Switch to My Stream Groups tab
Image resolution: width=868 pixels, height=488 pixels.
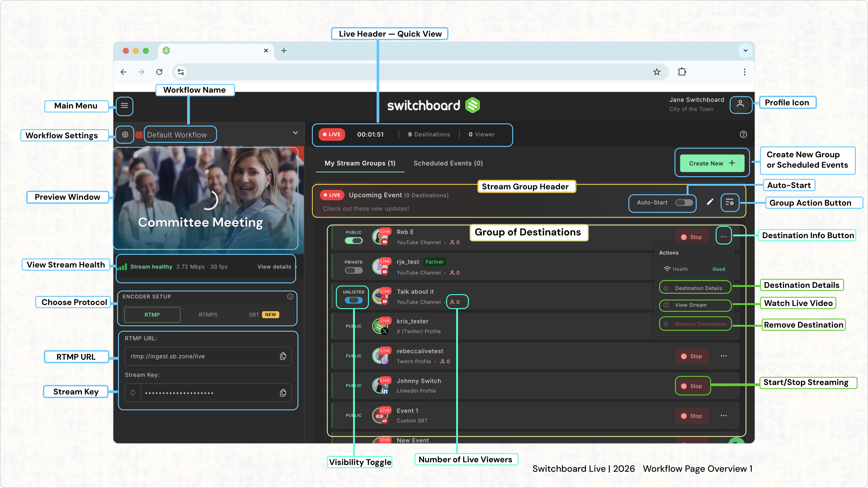tap(360, 163)
